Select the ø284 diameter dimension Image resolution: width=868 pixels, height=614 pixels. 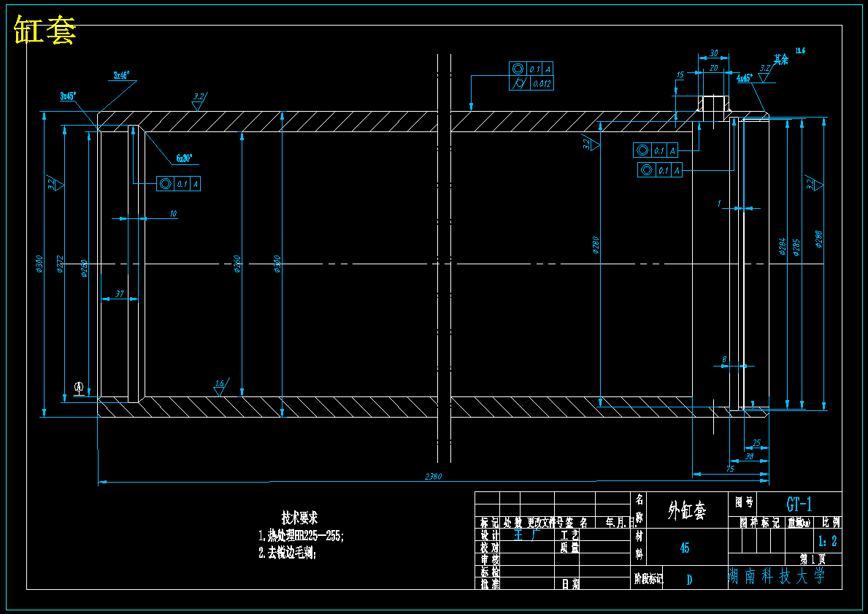[782, 246]
